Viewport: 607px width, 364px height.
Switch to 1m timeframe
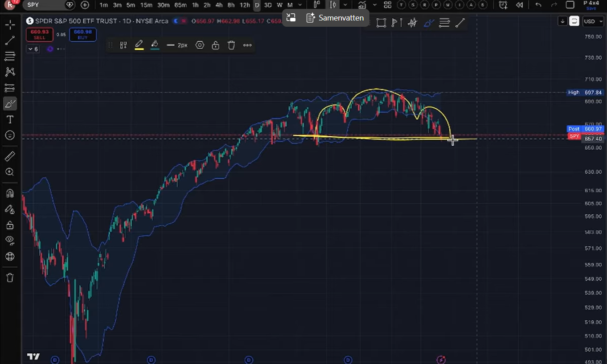pyautogui.click(x=103, y=5)
